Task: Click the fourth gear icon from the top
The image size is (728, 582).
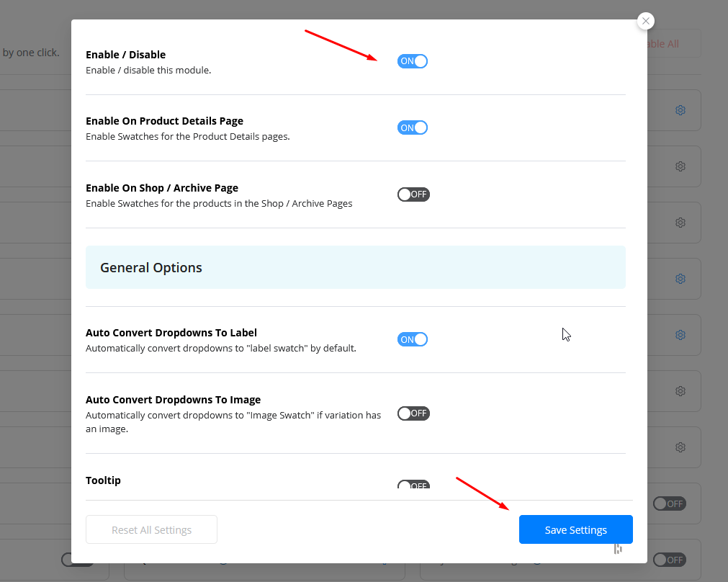Action: 680,279
